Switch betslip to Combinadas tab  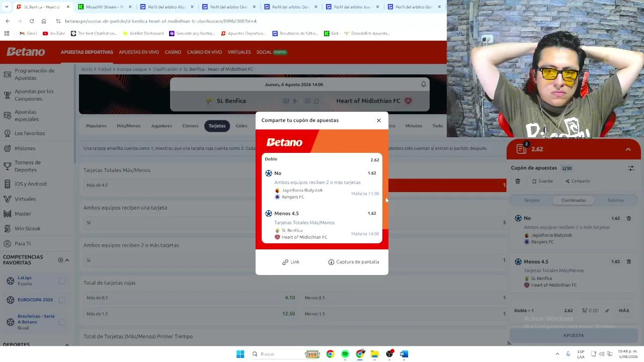pos(574,200)
